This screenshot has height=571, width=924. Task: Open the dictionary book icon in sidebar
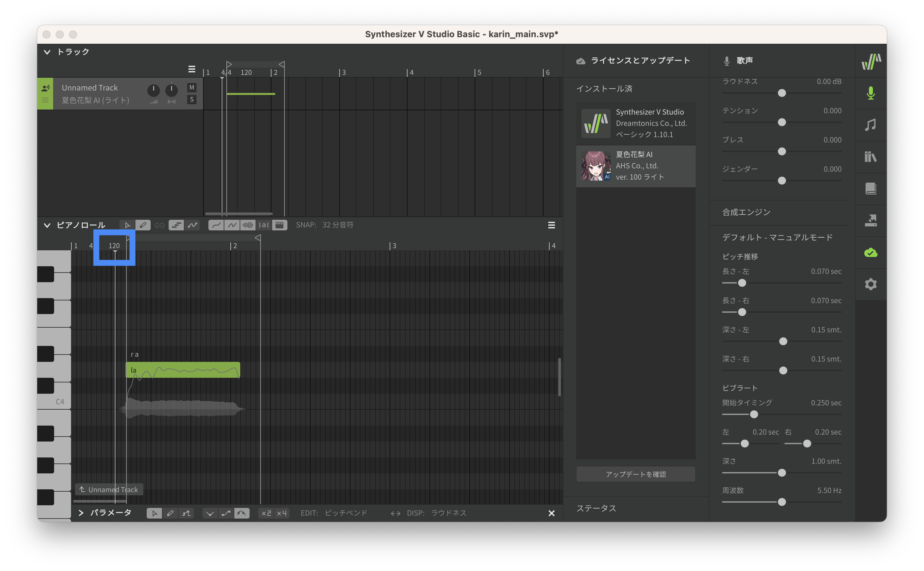point(871,189)
